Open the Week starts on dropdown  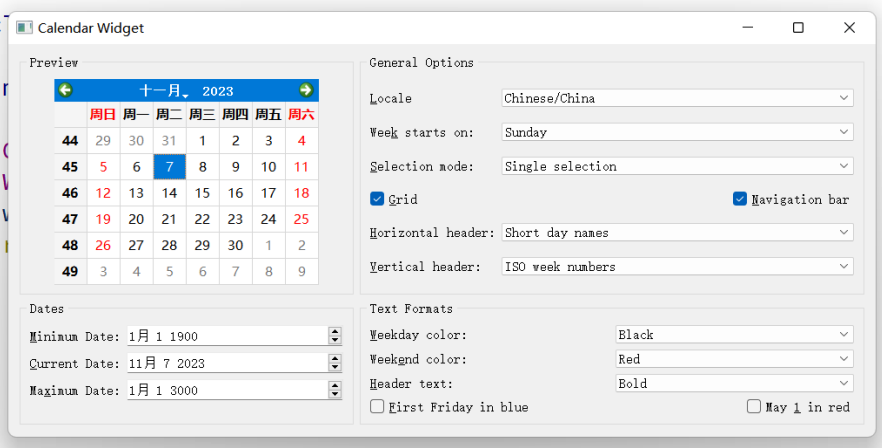(677, 132)
